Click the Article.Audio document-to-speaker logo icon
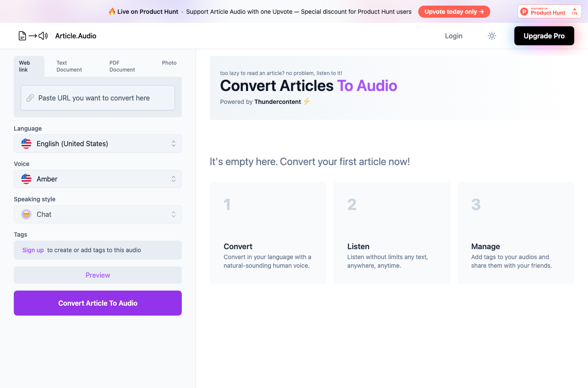This screenshot has width=588, height=388. click(33, 36)
